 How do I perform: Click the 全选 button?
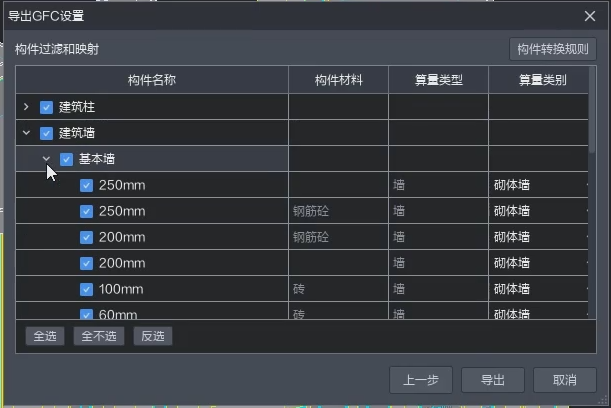tap(45, 336)
